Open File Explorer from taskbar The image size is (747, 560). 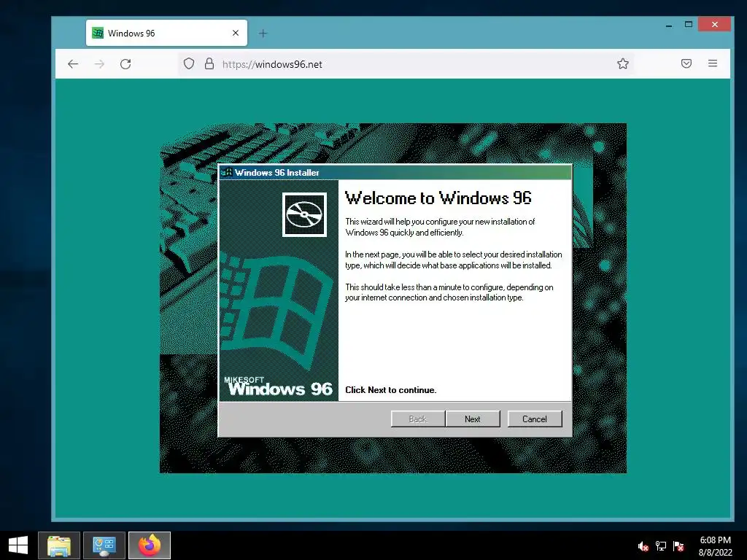(x=59, y=545)
